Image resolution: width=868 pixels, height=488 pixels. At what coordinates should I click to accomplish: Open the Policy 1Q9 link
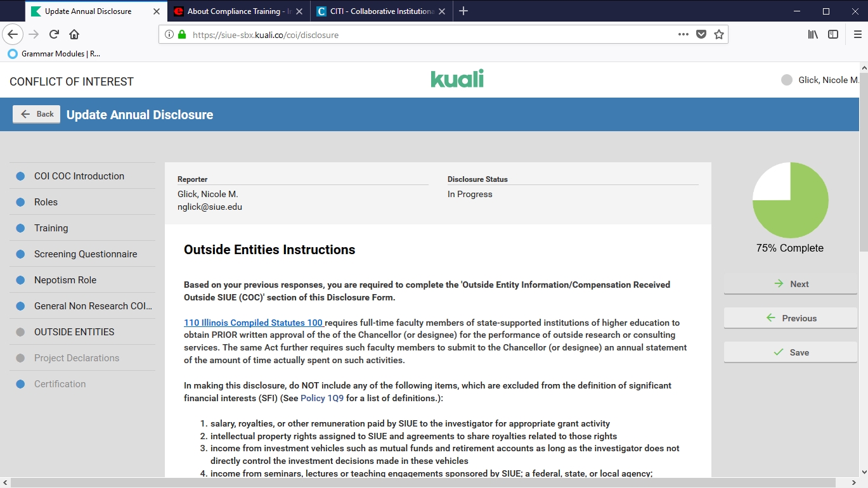(x=322, y=399)
